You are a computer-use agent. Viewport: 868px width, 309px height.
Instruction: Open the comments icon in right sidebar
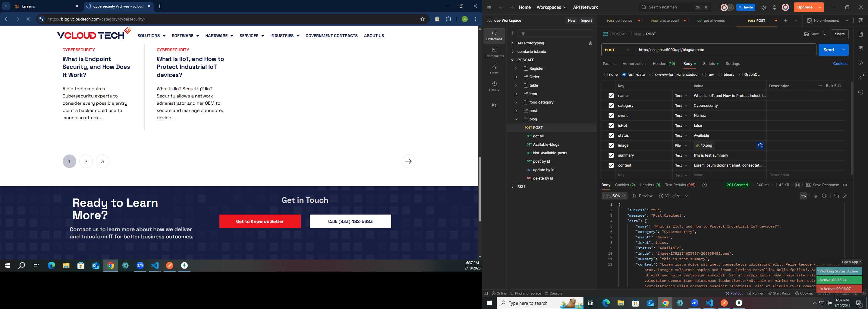860,49
